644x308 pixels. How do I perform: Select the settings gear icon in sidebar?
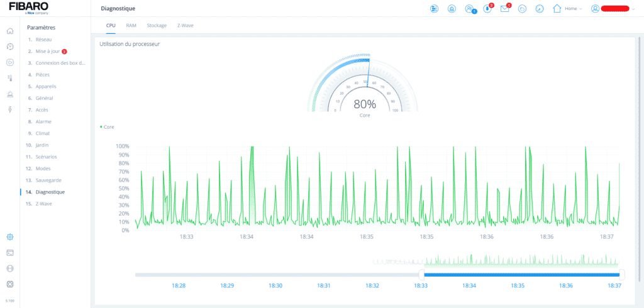10,237
